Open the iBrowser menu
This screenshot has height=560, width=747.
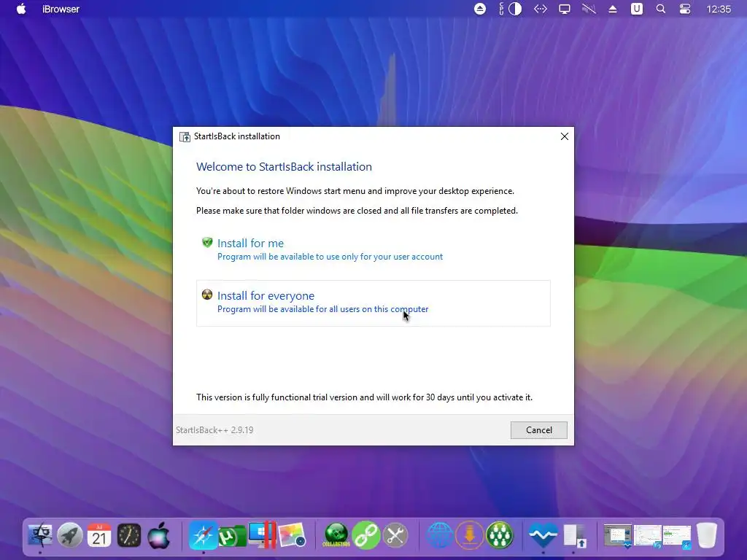click(61, 9)
